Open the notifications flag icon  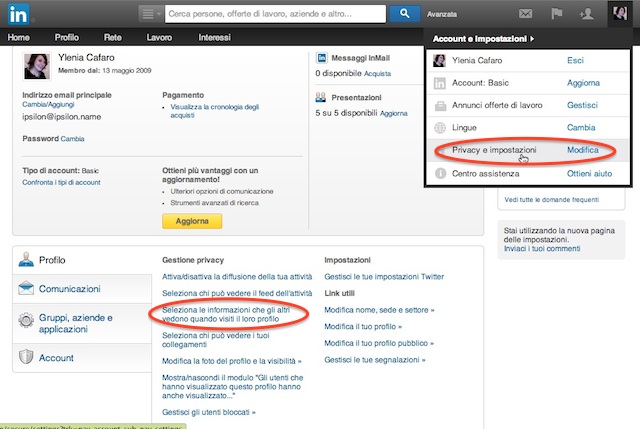[x=558, y=14]
